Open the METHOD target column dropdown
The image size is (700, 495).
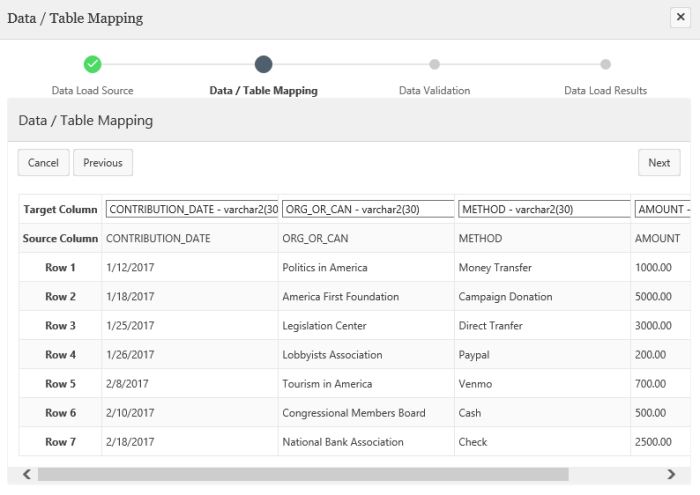point(542,209)
